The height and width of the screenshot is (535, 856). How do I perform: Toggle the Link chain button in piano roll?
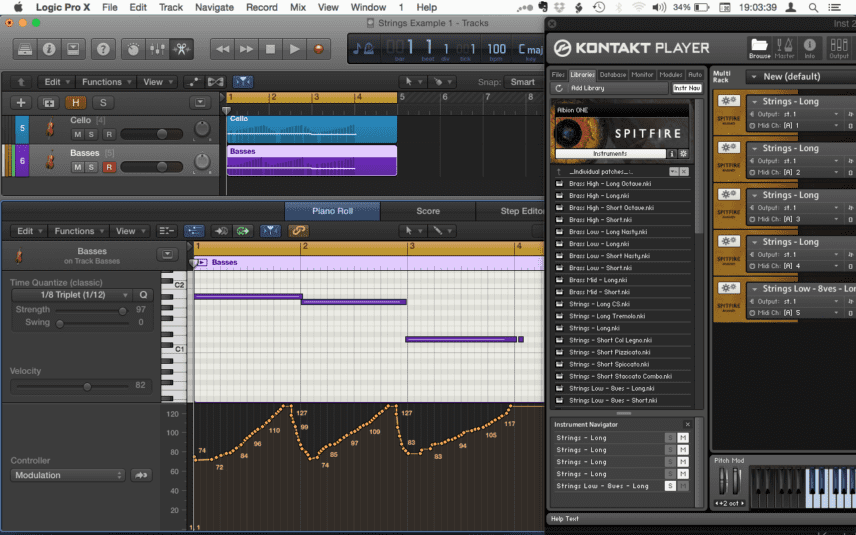(x=298, y=231)
